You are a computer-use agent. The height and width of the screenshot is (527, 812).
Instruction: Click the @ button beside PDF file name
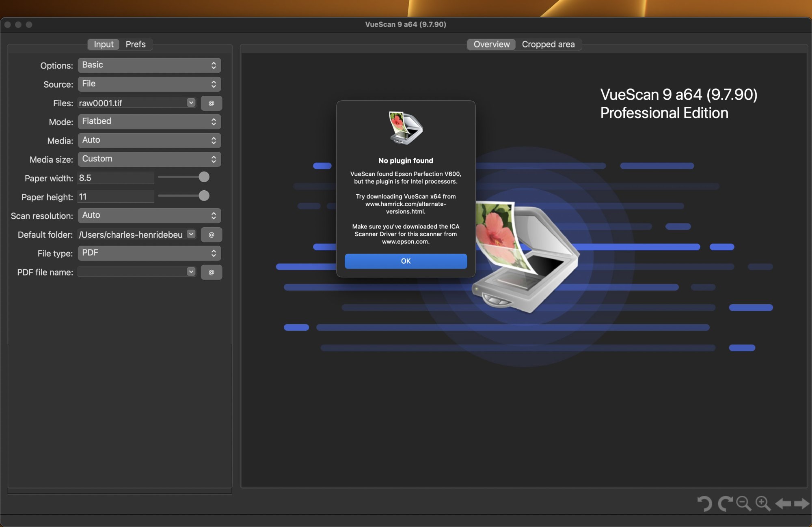point(211,272)
